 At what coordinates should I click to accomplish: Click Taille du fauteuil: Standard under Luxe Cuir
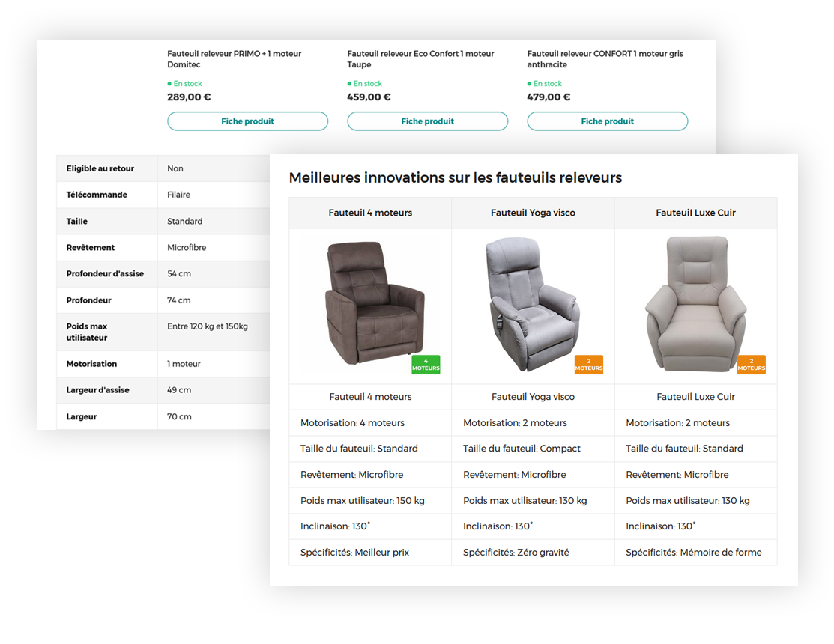pyautogui.click(x=695, y=449)
